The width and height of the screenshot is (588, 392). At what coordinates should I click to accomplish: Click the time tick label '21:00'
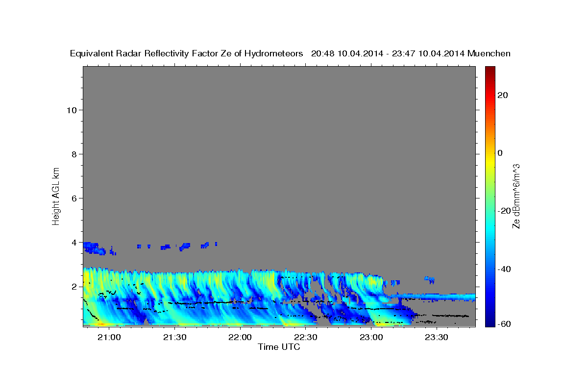[x=109, y=338]
